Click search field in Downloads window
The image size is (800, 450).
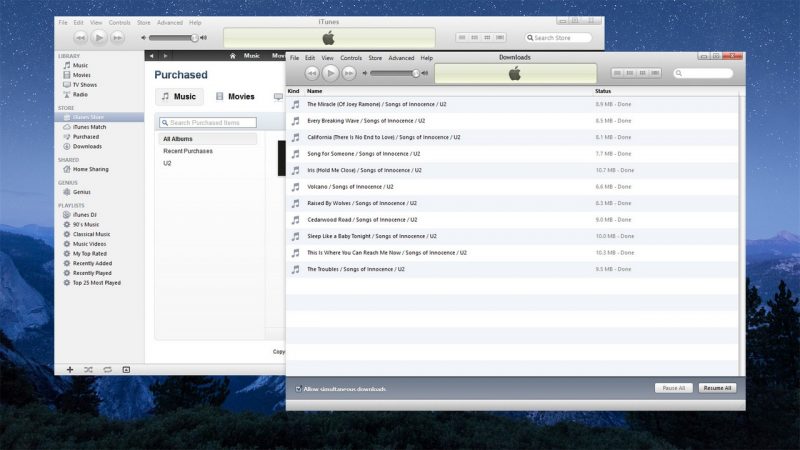tap(703, 73)
